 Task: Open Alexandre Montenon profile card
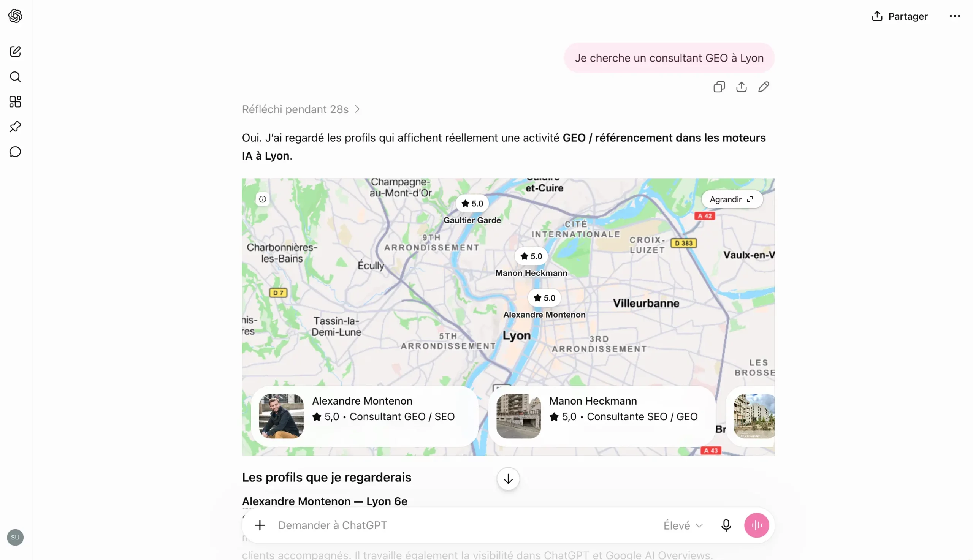[365, 416]
